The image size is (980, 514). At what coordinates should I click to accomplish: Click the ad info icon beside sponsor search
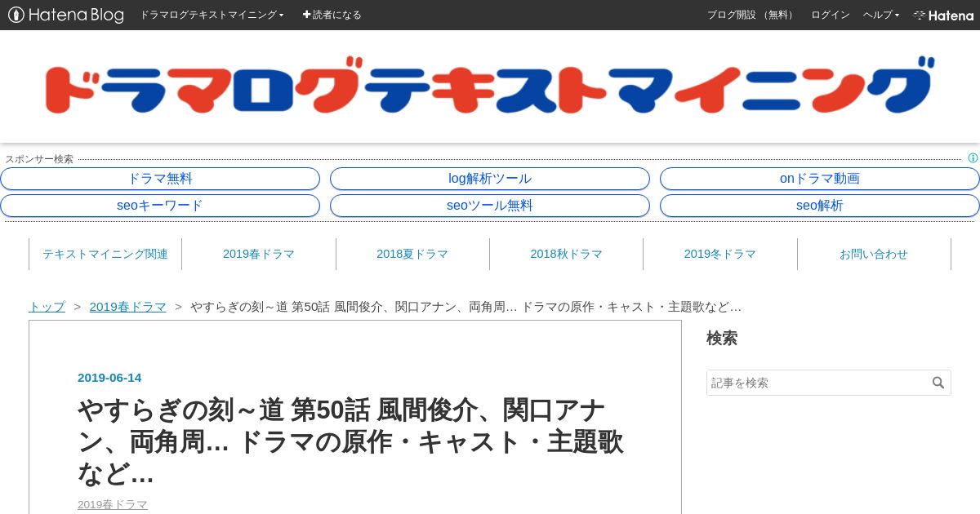click(973, 158)
